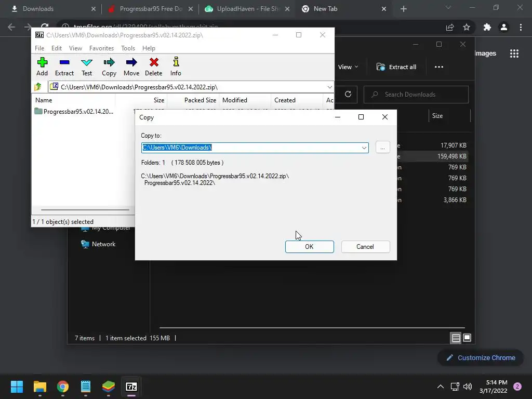Refresh the File Explorer folder
The height and width of the screenshot is (399, 532).
pyautogui.click(x=348, y=95)
